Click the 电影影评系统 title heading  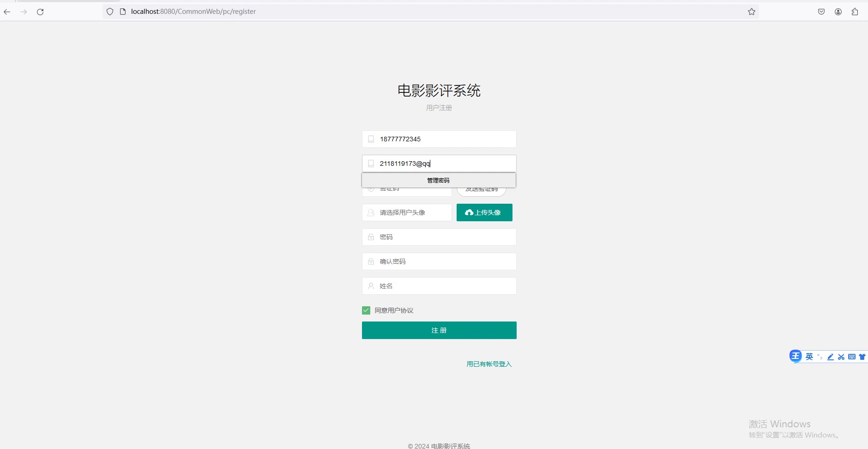click(x=439, y=91)
